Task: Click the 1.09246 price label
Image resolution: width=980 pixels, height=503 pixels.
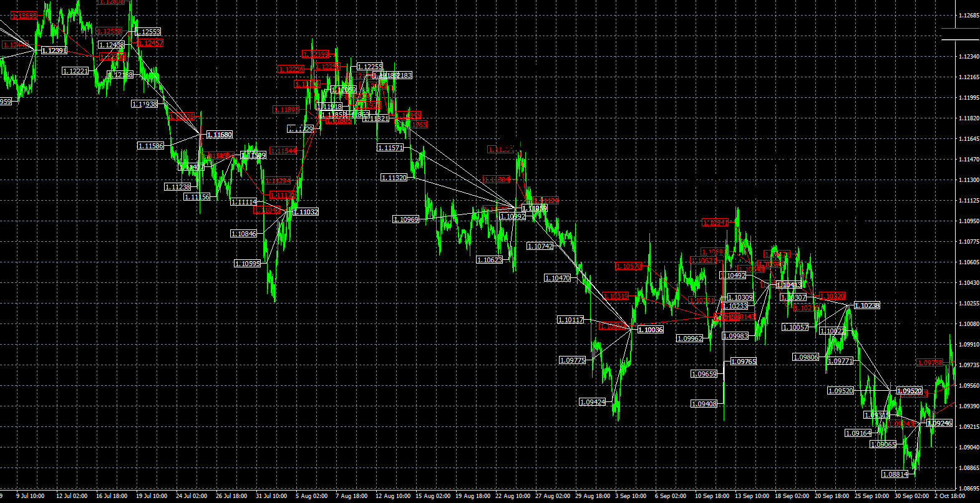Action: click(x=939, y=423)
